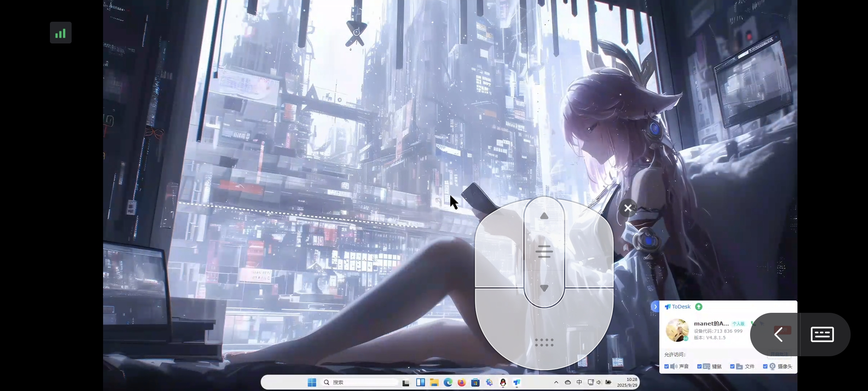Open the QQ penguin taskbar icon
Screen dimensions: 868x391
pyautogui.click(x=503, y=382)
